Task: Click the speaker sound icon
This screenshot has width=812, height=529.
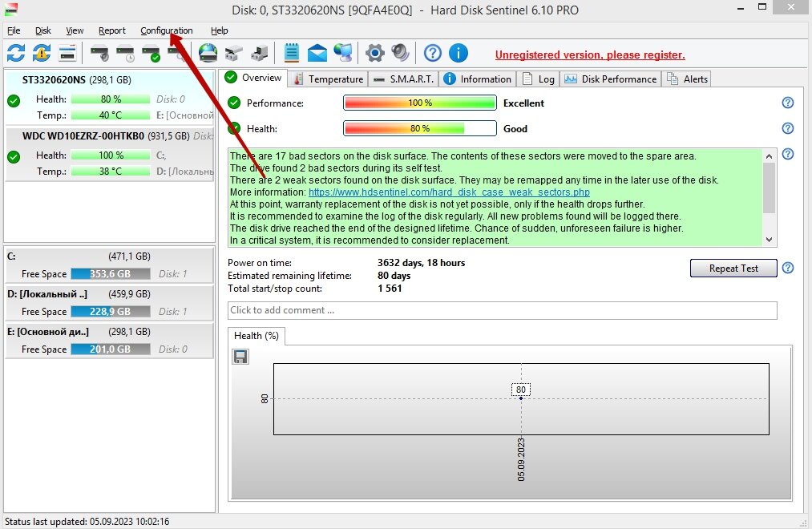Action: pyautogui.click(x=400, y=53)
